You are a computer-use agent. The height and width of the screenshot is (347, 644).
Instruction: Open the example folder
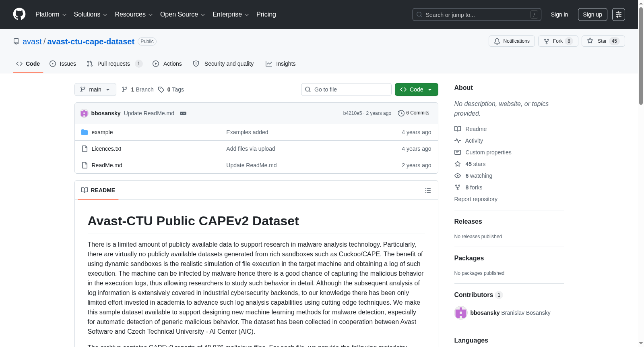102,132
